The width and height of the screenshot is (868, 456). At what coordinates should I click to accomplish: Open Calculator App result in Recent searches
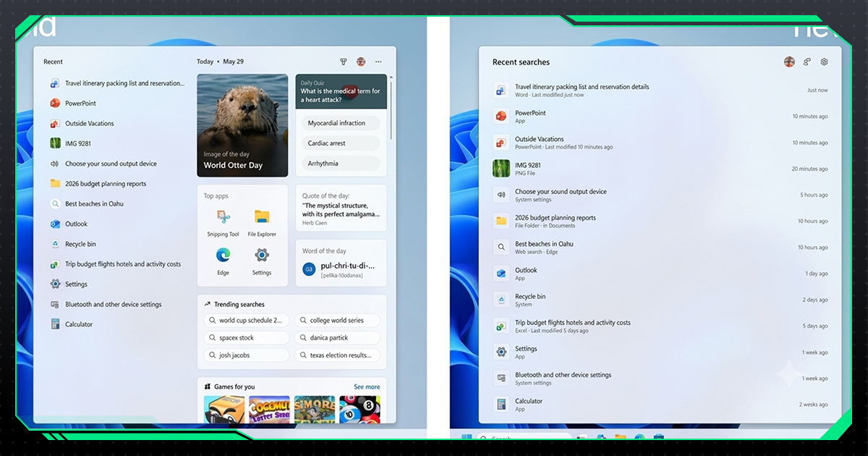tap(660, 405)
